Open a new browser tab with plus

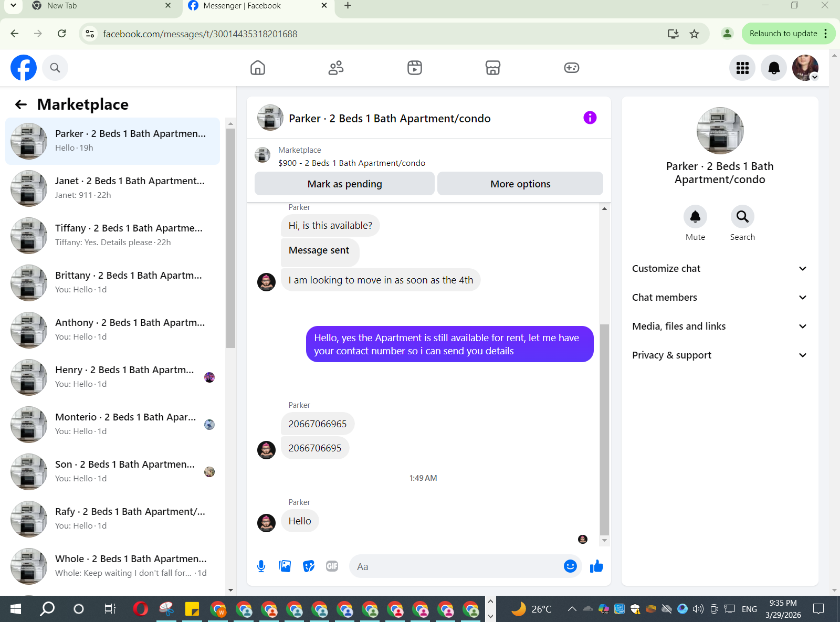(x=348, y=6)
